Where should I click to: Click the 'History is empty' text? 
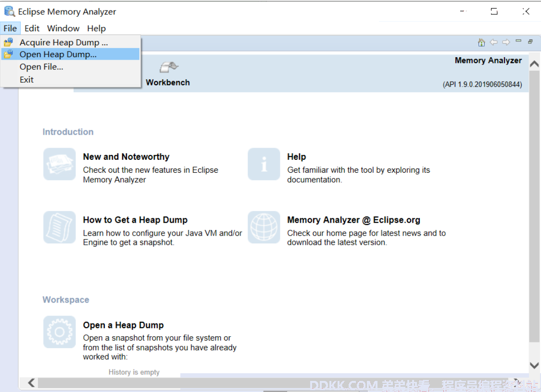134,372
